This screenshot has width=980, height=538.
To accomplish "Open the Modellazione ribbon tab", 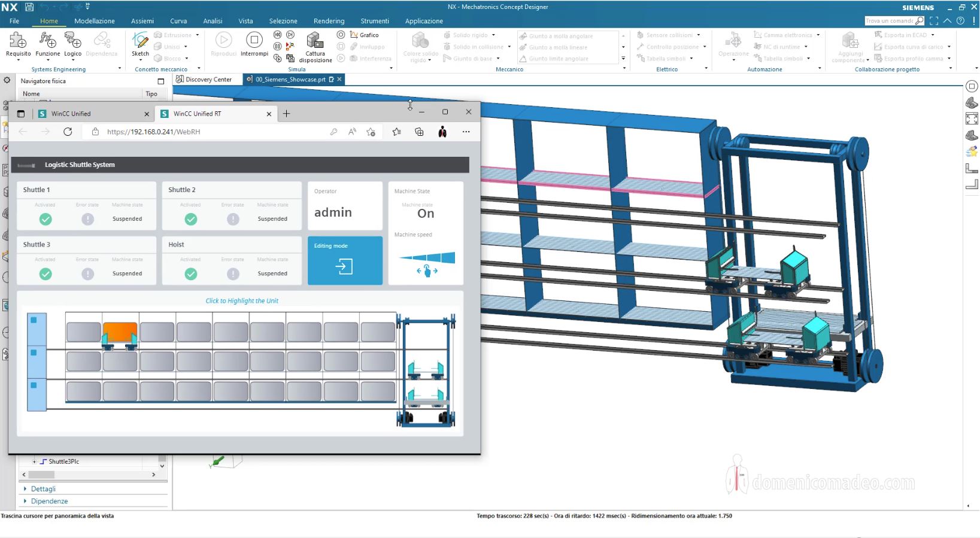I will (95, 21).
